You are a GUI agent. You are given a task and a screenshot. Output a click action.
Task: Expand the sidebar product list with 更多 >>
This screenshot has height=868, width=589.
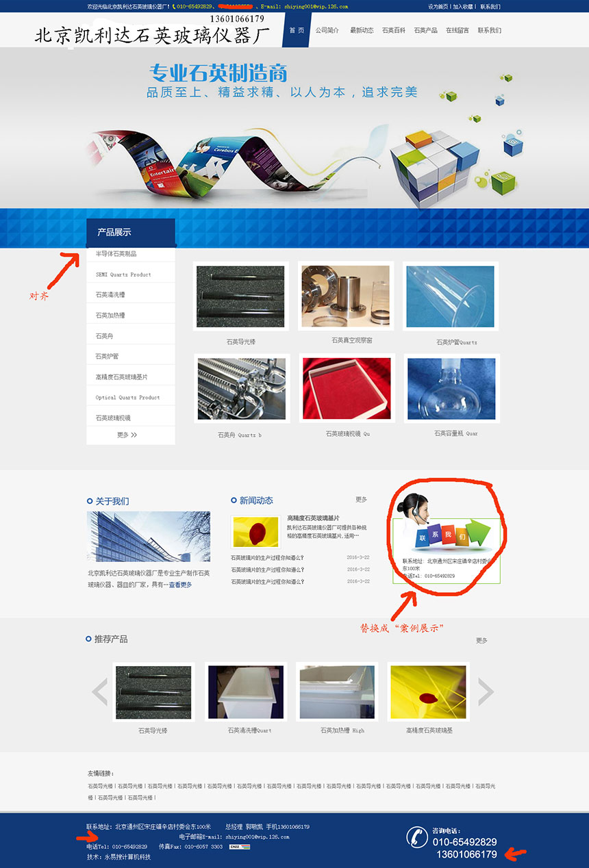point(127,435)
